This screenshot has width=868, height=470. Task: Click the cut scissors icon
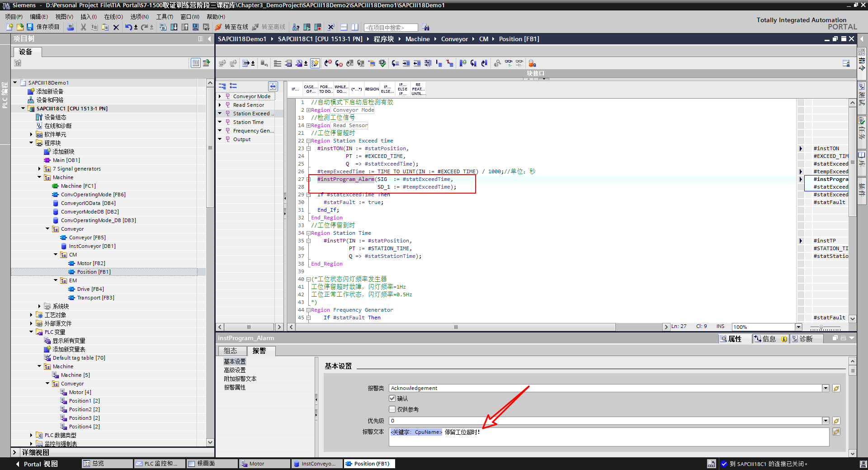click(x=83, y=27)
